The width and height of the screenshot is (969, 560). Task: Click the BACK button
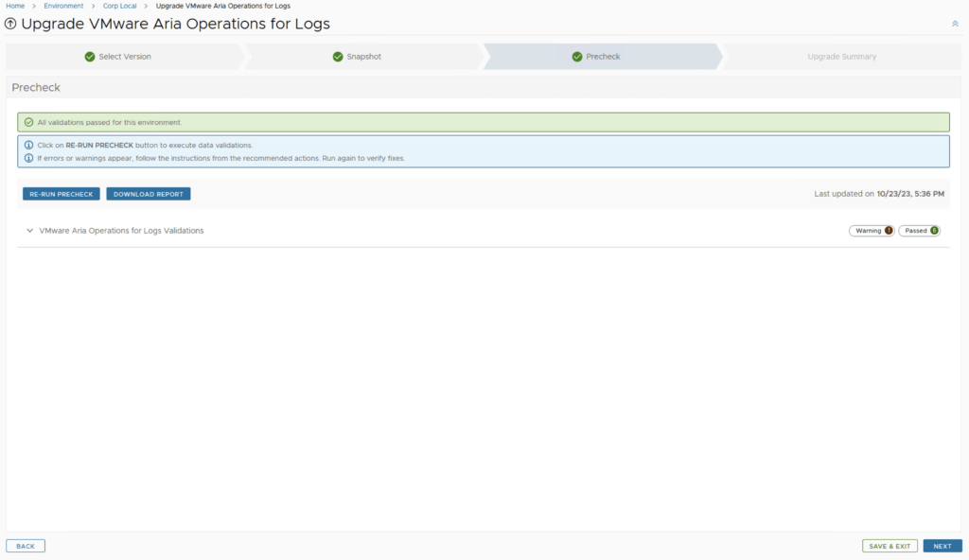pos(26,547)
